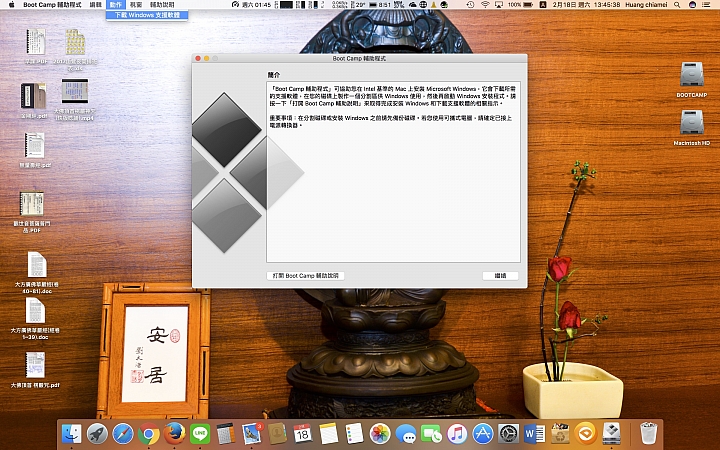720x450 pixels.
Task: Click the Siri icon in menu bar
Action: 692,5
